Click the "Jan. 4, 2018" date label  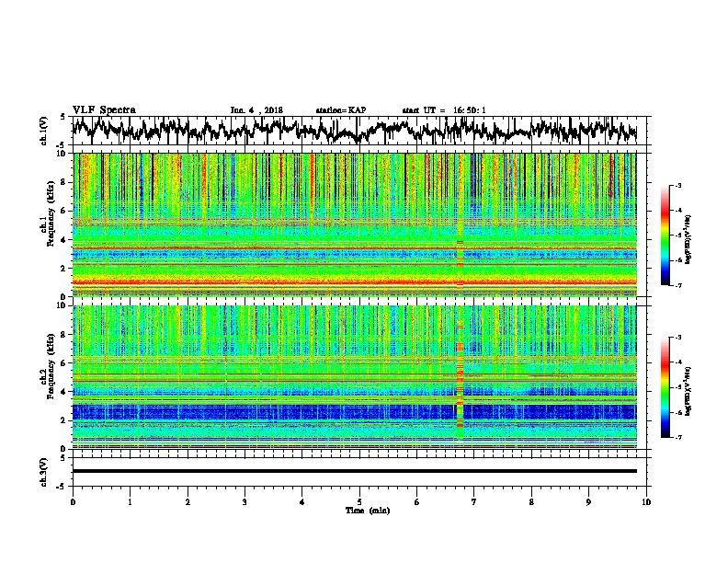coord(256,110)
